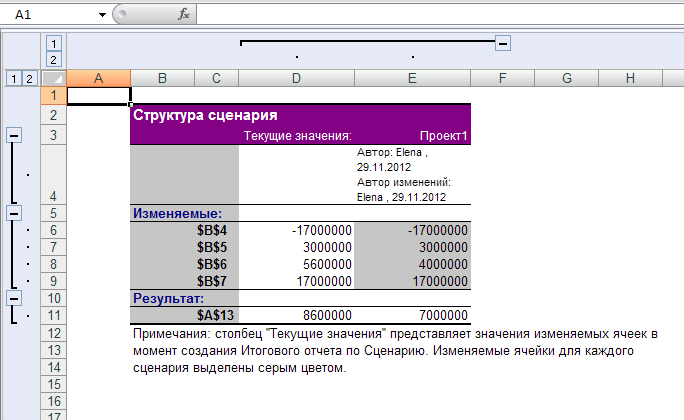
Task: Select column H header
Action: (630, 79)
